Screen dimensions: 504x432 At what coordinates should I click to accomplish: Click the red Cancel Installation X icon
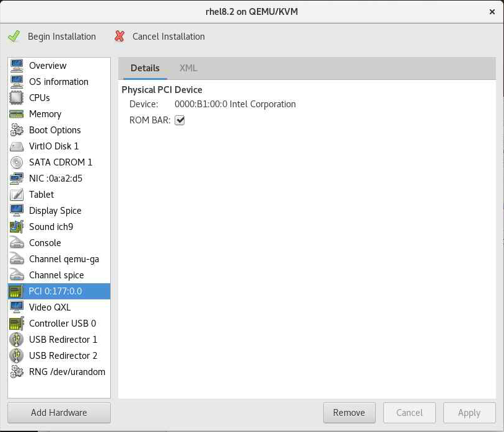[x=119, y=37]
